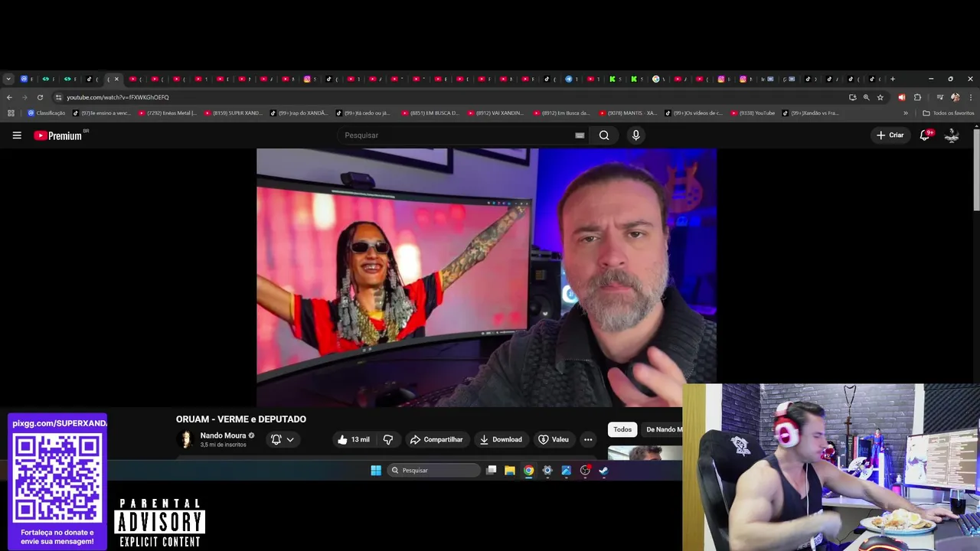Screen dimensions: 980x551
Task: Close the active browser tab
Action: [116, 79]
